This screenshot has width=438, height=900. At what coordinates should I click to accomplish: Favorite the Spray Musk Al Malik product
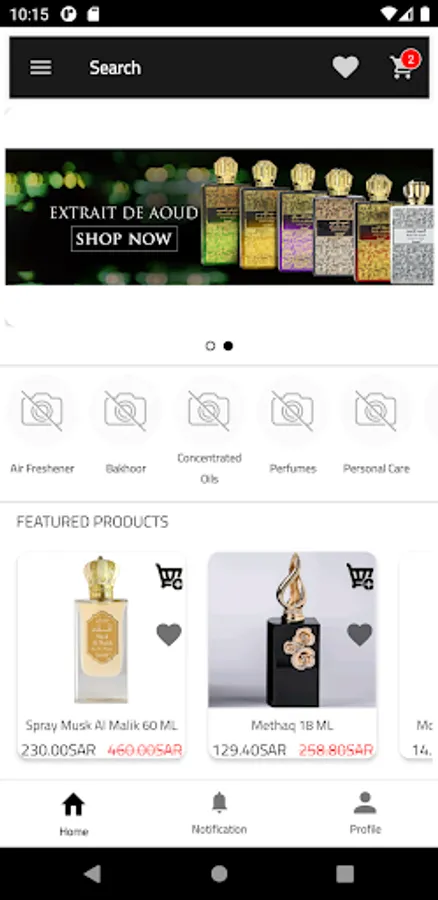pos(169,634)
